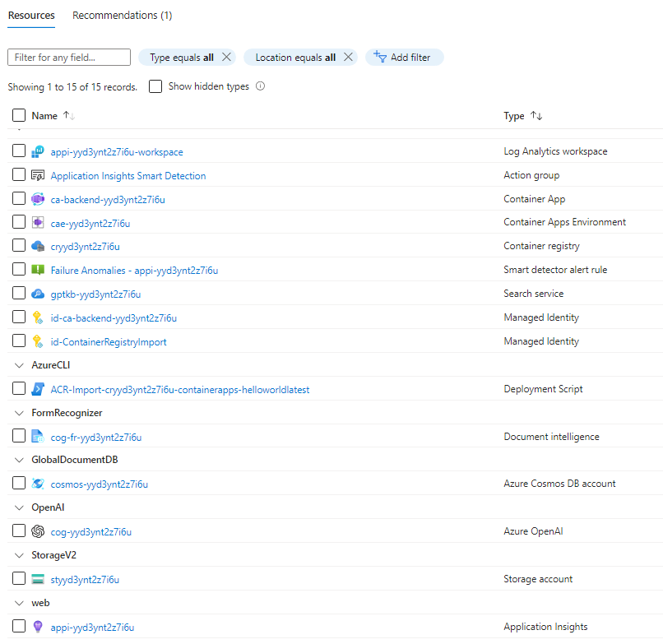Tick the cosmos-yyd3ynt2z7i6u row checkbox
Screen dimensions: 663x644
tap(19, 484)
